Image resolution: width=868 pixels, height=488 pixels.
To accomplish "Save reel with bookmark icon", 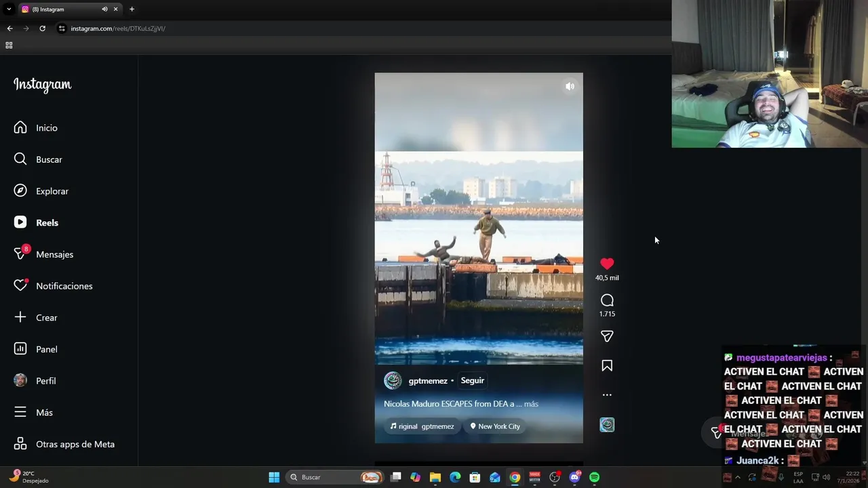I will click(x=607, y=366).
